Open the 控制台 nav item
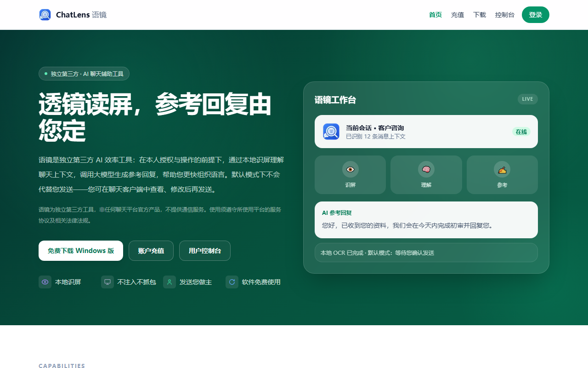This screenshot has height=368, width=588. pyautogui.click(x=505, y=15)
